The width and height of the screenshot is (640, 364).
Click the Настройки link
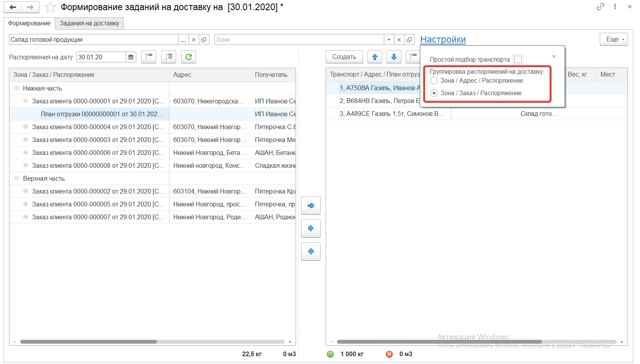443,39
